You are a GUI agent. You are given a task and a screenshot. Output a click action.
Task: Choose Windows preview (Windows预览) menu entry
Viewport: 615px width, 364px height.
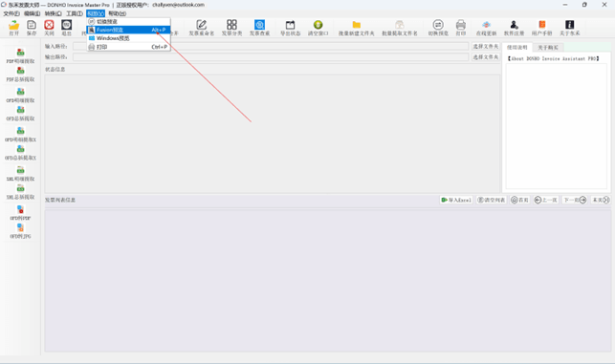128,38
